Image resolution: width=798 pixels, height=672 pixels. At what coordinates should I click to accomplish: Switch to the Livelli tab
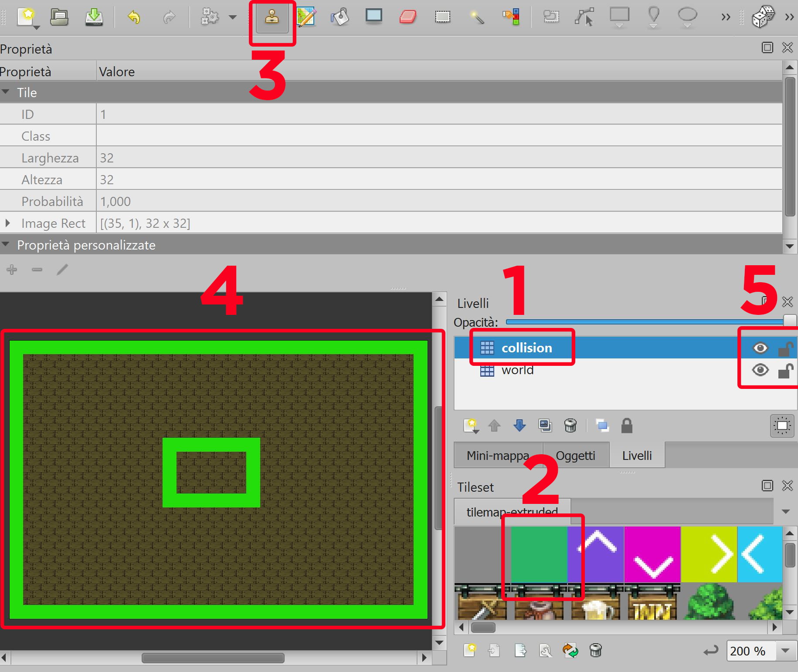pyautogui.click(x=637, y=455)
